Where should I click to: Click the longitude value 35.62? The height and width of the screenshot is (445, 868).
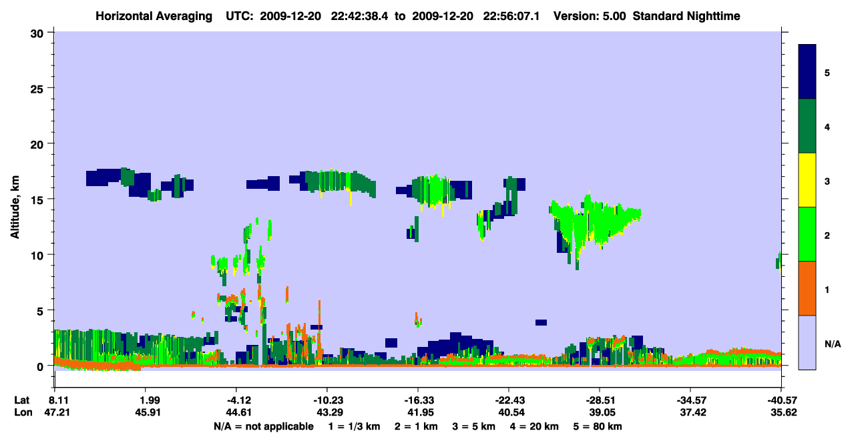click(783, 412)
